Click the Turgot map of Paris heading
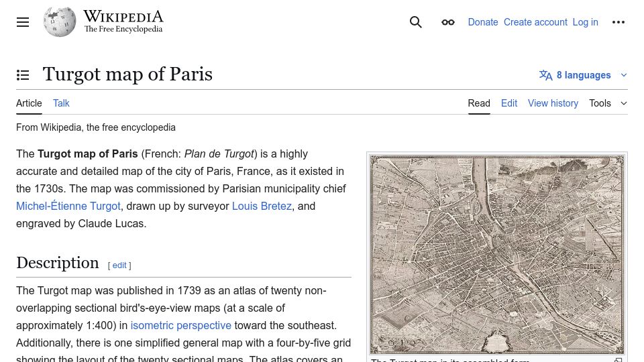Screen dimensions: 644x362 tap(127, 74)
